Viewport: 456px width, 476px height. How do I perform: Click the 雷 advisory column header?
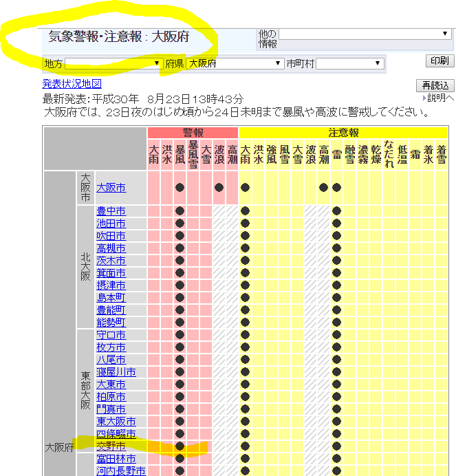(337, 154)
